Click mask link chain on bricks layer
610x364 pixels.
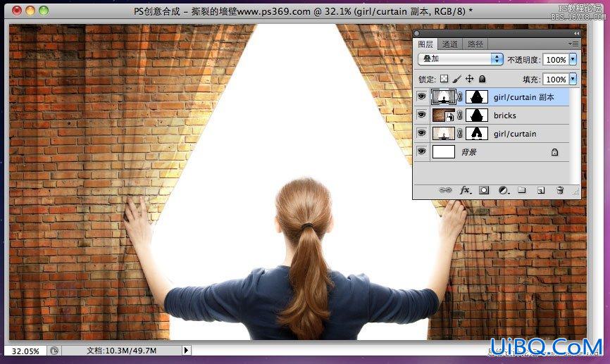(x=460, y=115)
